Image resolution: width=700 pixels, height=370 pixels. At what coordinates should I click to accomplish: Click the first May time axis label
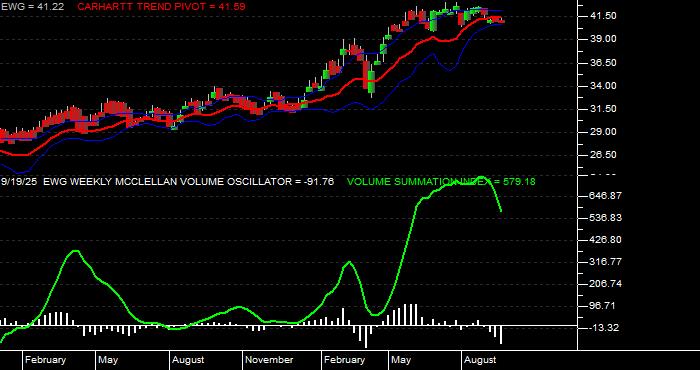[x=108, y=360]
